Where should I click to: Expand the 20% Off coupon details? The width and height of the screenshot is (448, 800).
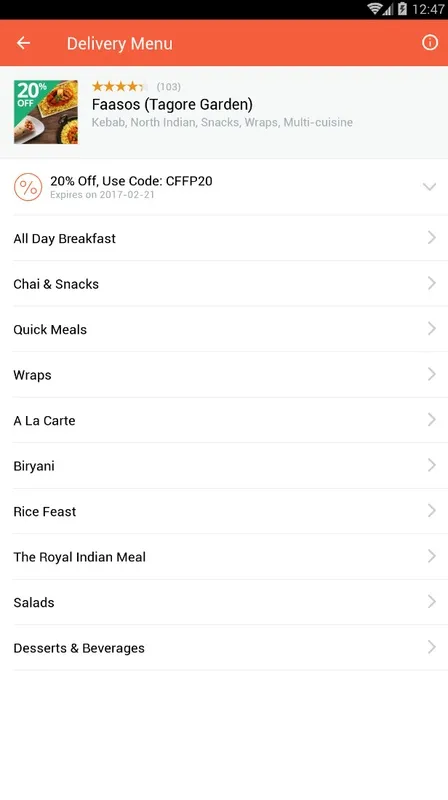coord(430,187)
